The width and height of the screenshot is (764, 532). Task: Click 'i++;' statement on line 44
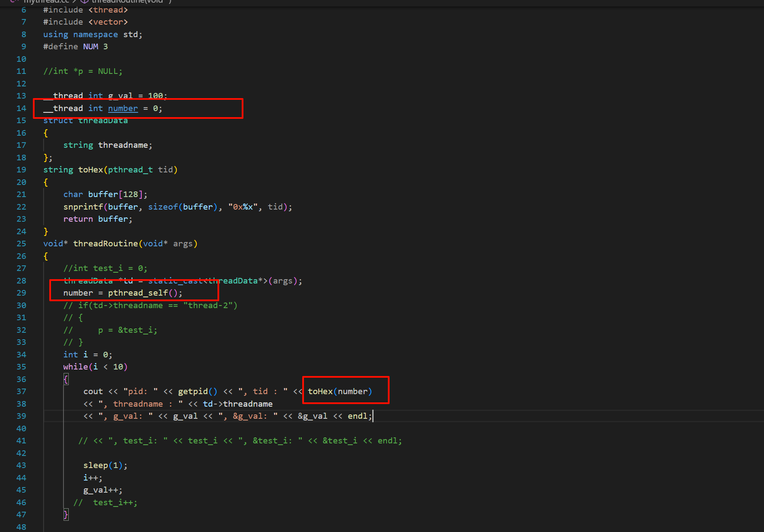click(x=93, y=478)
